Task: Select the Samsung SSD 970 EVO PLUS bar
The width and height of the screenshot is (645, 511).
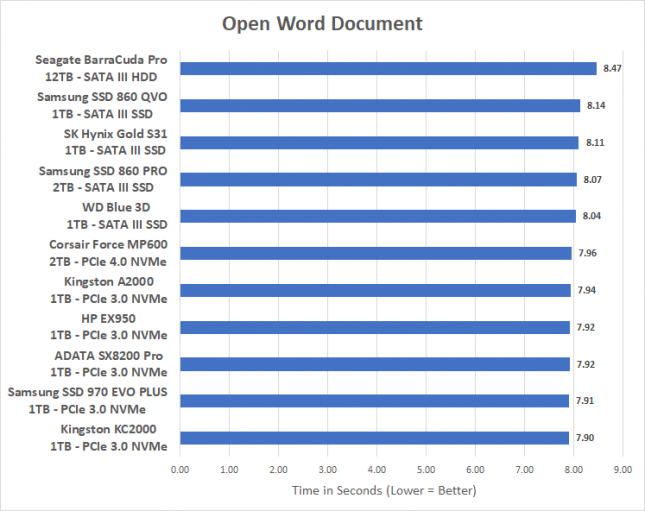Action: (x=375, y=401)
